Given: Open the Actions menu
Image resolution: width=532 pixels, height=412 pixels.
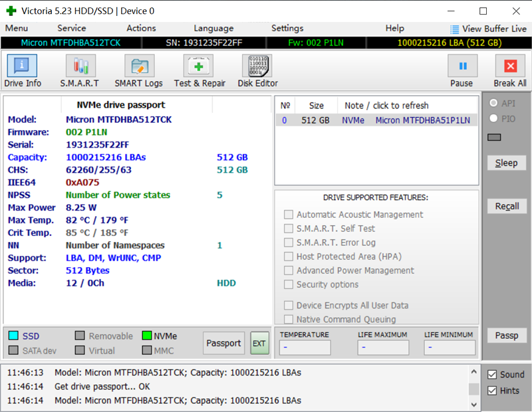Looking at the screenshot, I should (141, 28).
